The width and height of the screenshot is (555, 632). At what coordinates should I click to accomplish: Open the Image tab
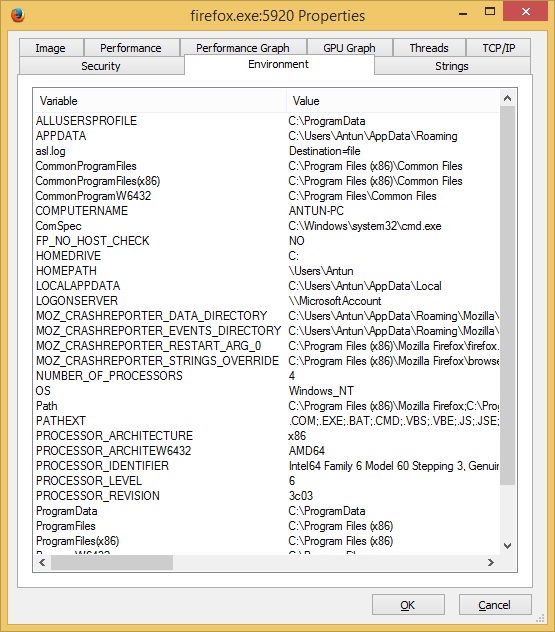point(51,48)
